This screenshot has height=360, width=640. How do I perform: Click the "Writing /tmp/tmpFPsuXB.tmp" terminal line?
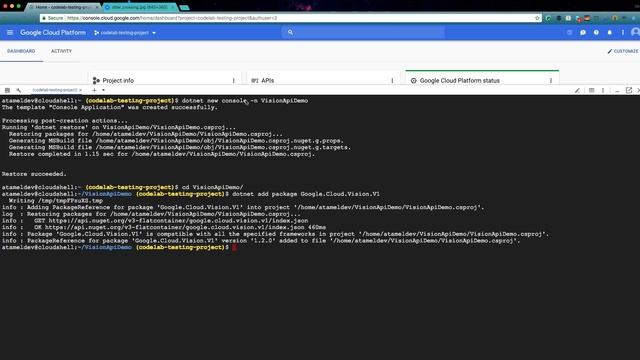tap(56, 200)
